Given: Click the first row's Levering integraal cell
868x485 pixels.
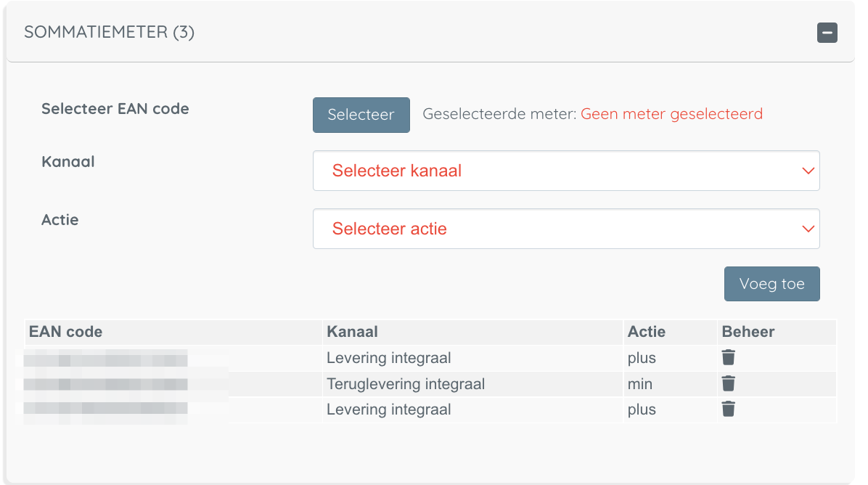Looking at the screenshot, I should [388, 358].
